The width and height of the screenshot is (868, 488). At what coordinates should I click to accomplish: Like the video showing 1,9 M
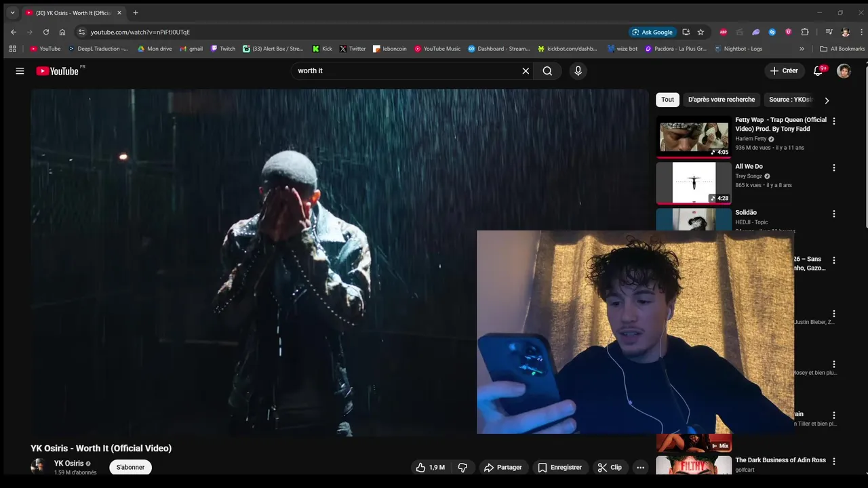(x=431, y=468)
